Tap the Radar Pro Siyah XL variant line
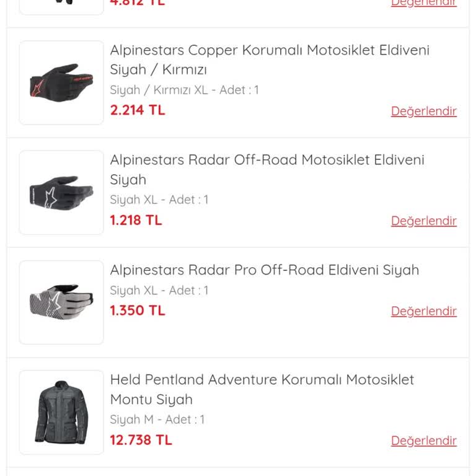Screen dimensions: 476x476 point(159,290)
